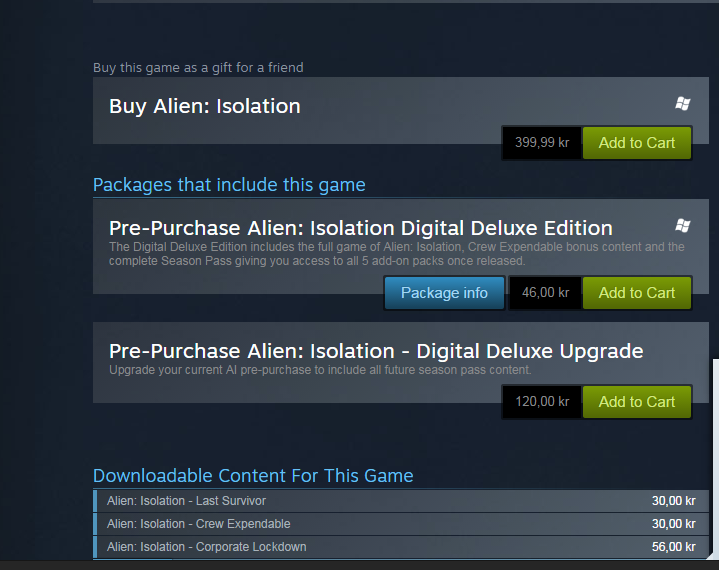
Task: Click 56,00 kr price of Corporate Lockdown
Action: 674,547
